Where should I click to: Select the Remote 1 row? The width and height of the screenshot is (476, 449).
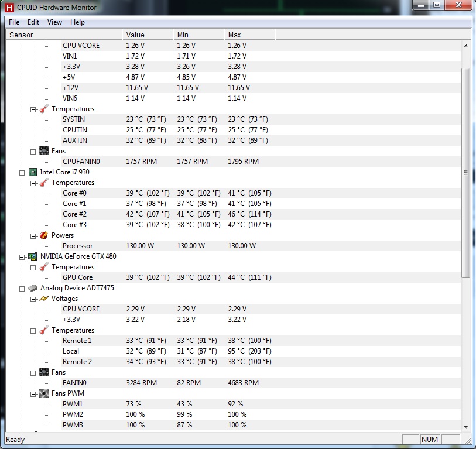click(x=261, y=341)
